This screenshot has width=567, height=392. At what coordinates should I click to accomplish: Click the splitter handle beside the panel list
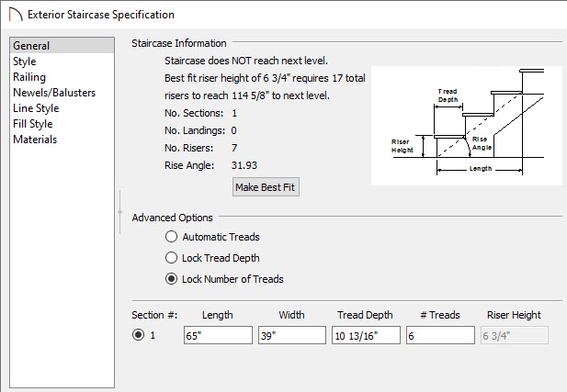click(x=120, y=212)
